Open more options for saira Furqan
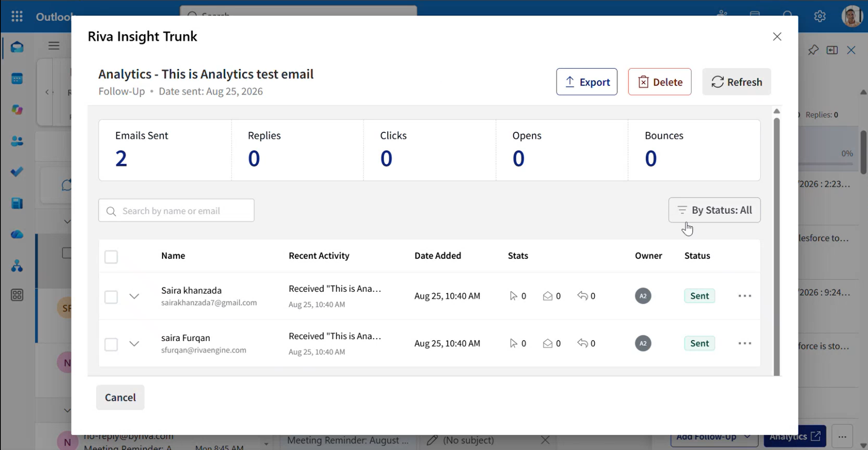Image resolution: width=868 pixels, height=450 pixels. point(745,343)
